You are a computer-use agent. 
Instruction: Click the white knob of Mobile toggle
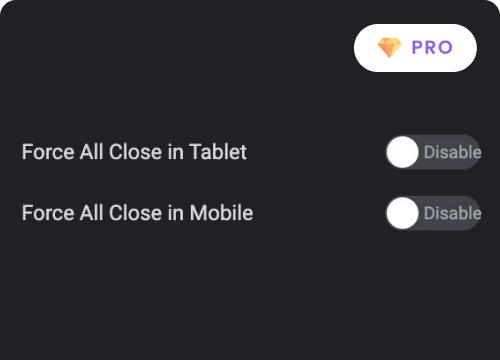pyautogui.click(x=402, y=213)
